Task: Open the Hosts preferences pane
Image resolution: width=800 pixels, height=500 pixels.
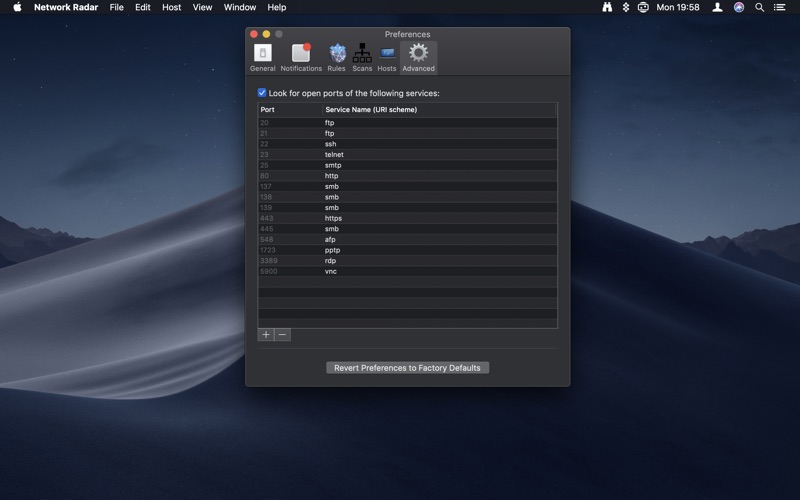Action: coord(387,57)
